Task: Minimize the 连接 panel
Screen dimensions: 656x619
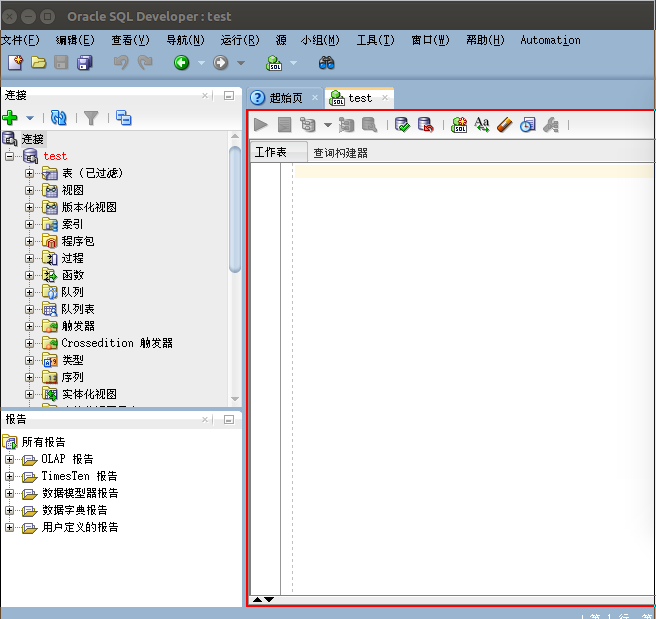Action: [x=229, y=96]
